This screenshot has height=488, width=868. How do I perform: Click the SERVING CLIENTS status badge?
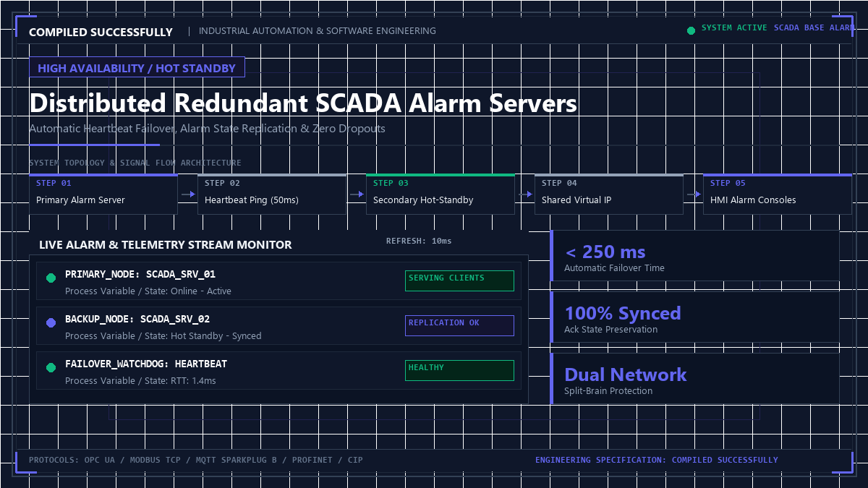coord(459,281)
